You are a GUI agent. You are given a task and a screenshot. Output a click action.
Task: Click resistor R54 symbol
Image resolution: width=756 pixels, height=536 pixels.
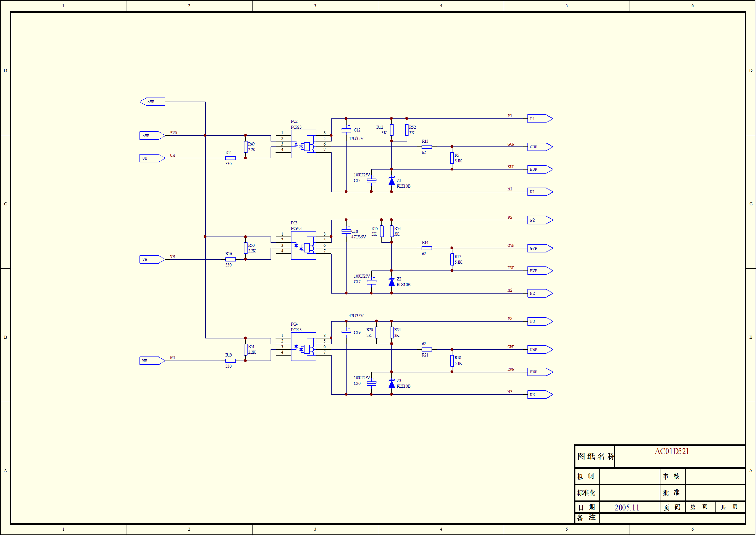point(392,333)
